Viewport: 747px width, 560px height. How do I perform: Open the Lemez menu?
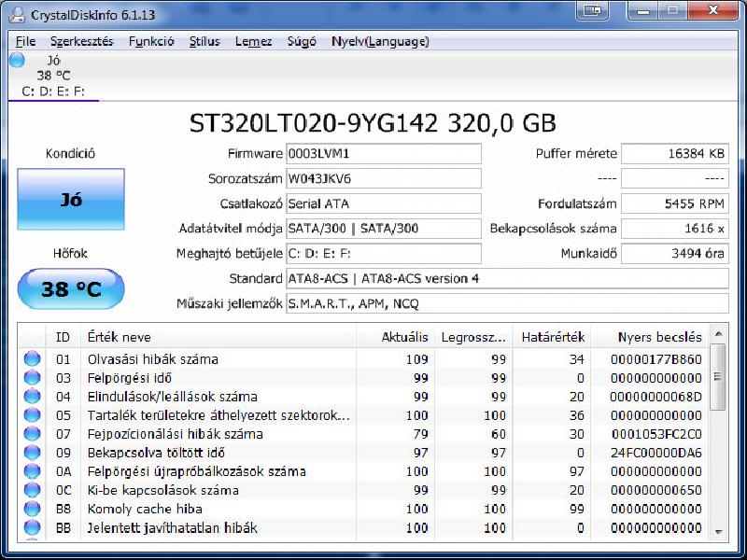tap(253, 41)
